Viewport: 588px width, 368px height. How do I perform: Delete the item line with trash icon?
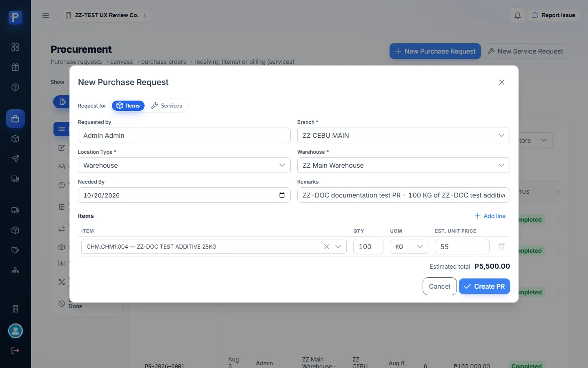tap(501, 246)
